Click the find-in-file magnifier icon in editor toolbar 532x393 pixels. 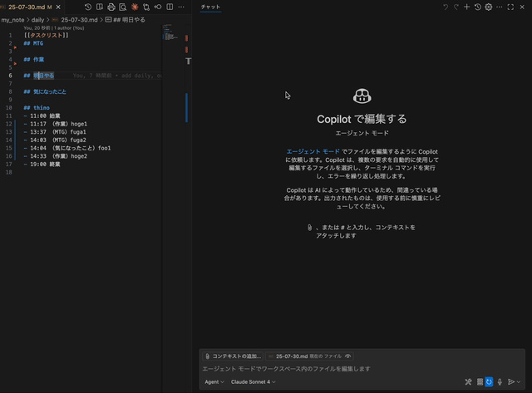tap(123, 7)
